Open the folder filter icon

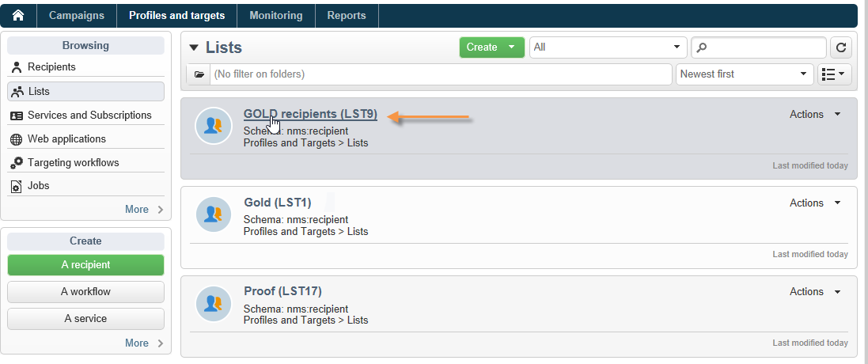point(199,74)
